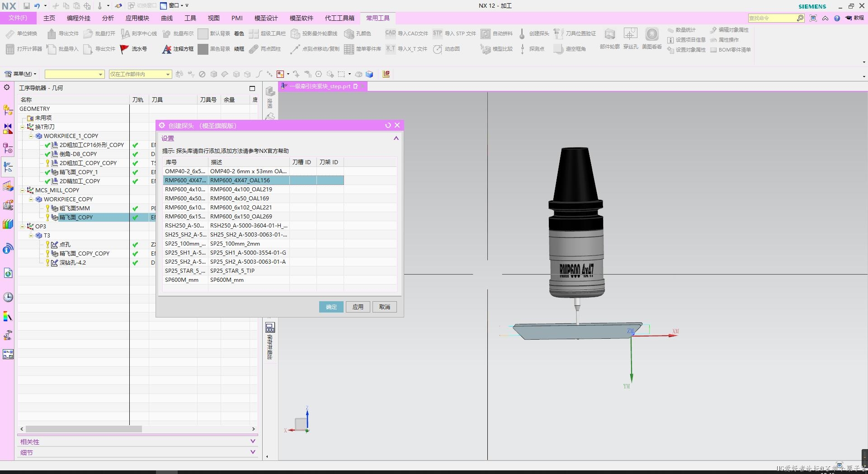Click the 投影最外轮廓线 projection outline tool
The image size is (868, 474).
tap(314, 33)
